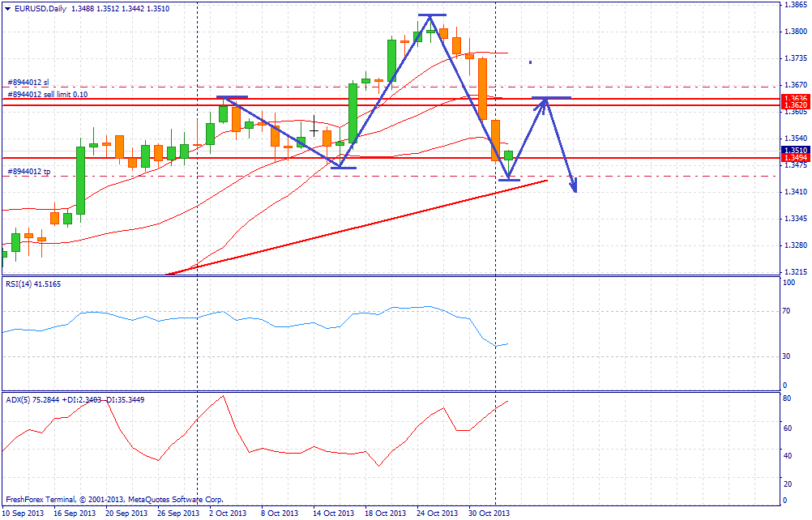Click the 26 Sep 2013 date label
The width and height of the screenshot is (812, 520).
point(177,514)
